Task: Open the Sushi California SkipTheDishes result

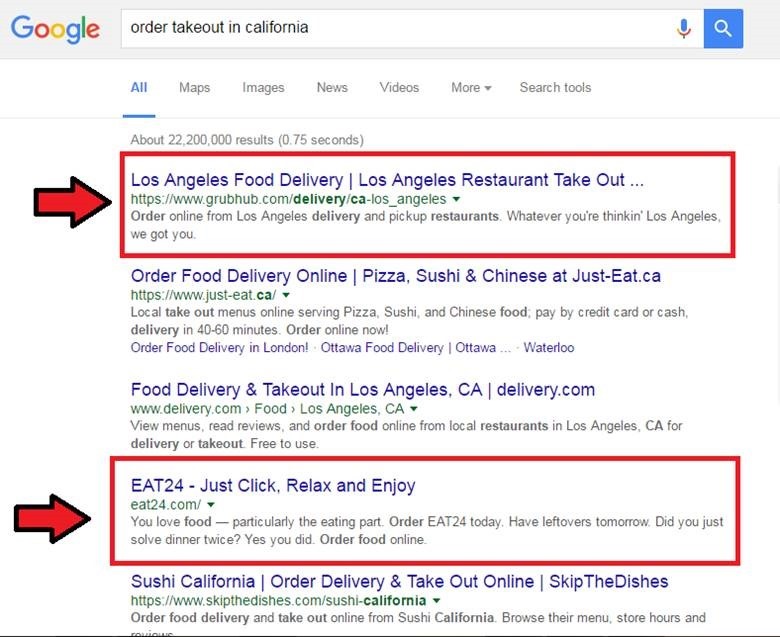Action: tap(399, 581)
